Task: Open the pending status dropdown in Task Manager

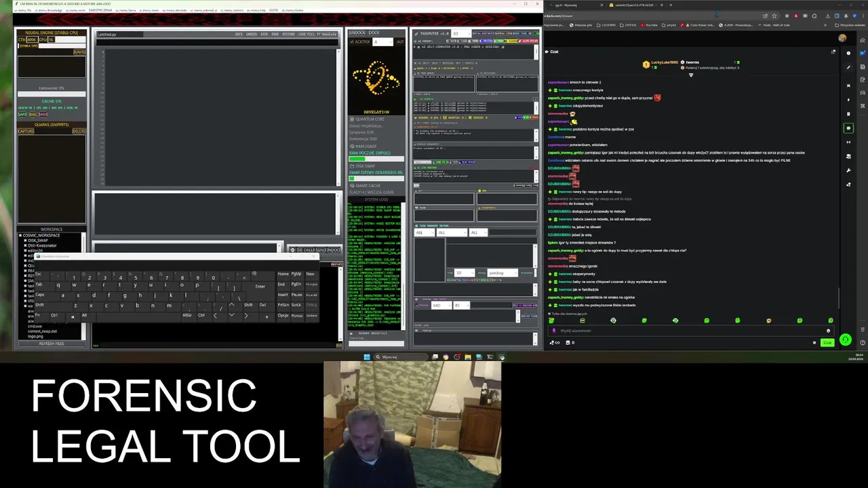Action: coord(502,273)
